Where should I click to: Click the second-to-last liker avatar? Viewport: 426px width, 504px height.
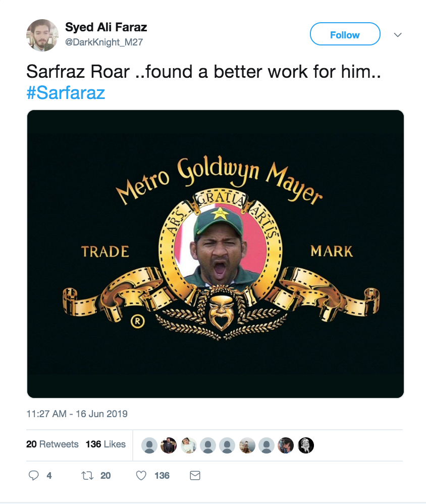click(286, 445)
